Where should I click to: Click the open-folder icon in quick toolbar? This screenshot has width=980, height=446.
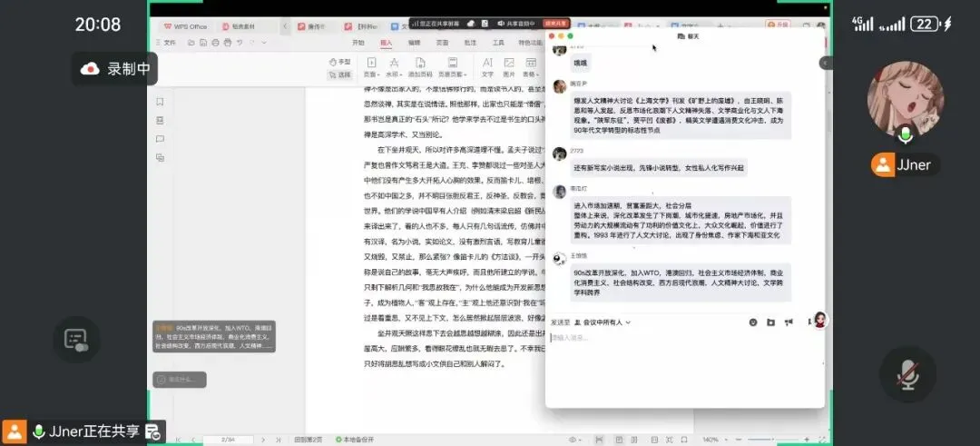tap(191, 43)
